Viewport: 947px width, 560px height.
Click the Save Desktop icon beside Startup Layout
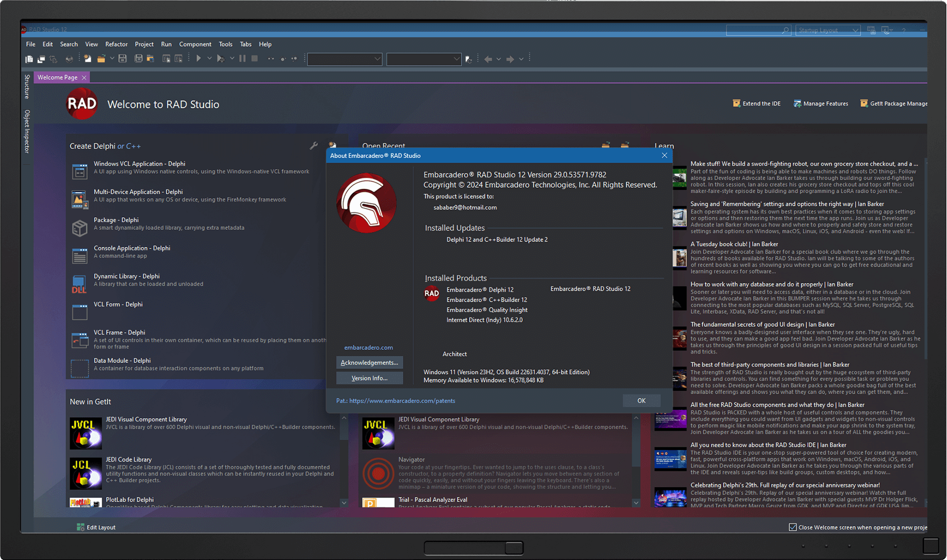click(871, 30)
